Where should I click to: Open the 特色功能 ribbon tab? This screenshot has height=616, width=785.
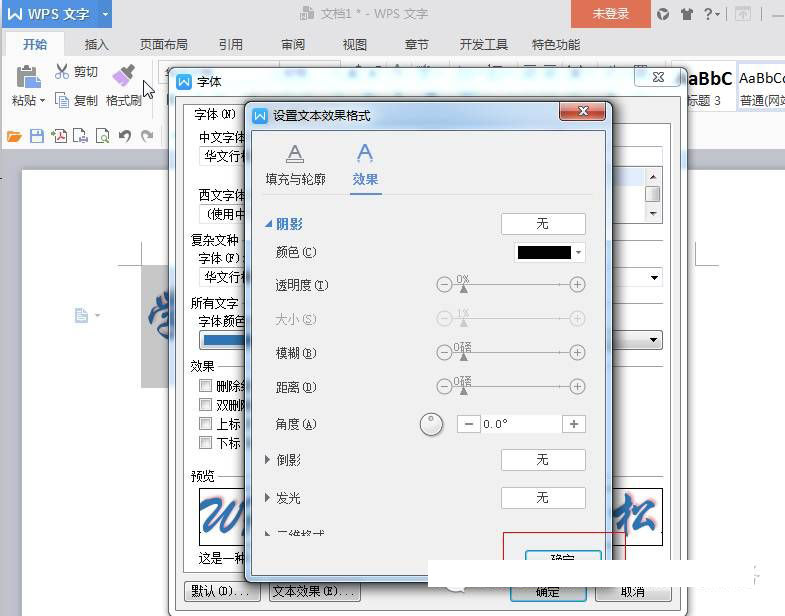click(x=556, y=45)
